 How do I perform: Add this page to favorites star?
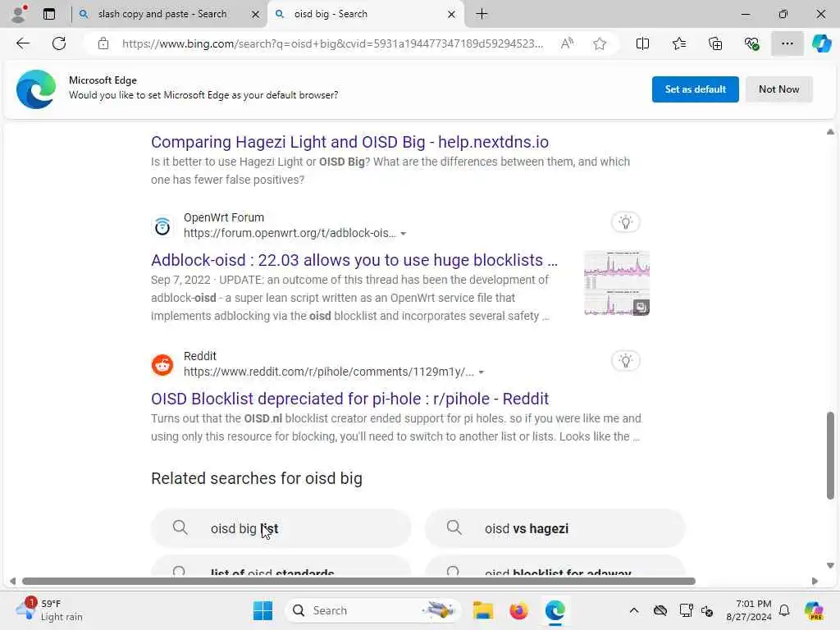(600, 43)
